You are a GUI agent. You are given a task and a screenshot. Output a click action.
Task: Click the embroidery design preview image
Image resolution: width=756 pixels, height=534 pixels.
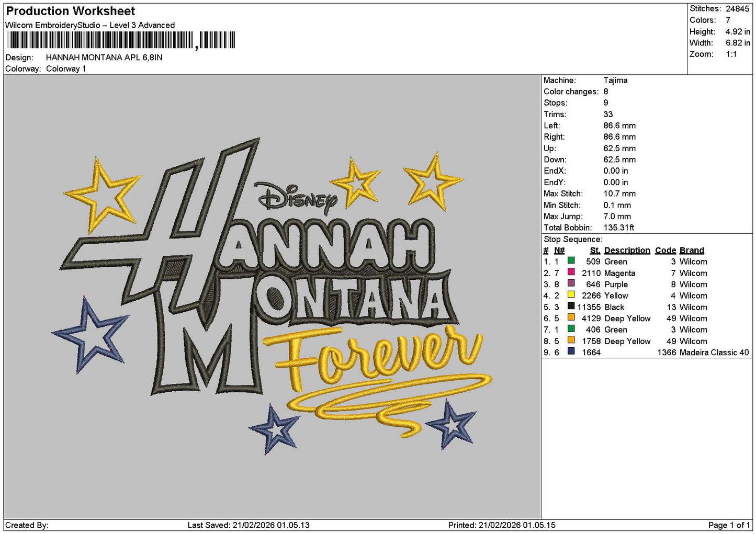coord(272,297)
